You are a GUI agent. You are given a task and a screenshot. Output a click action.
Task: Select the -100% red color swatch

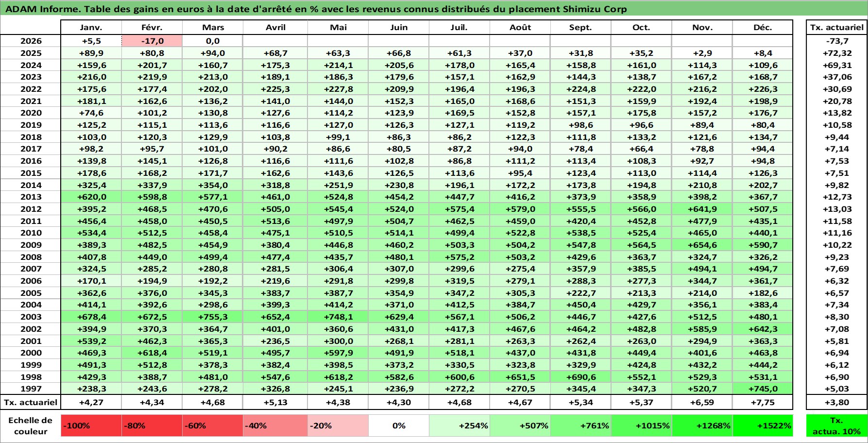[91, 426]
